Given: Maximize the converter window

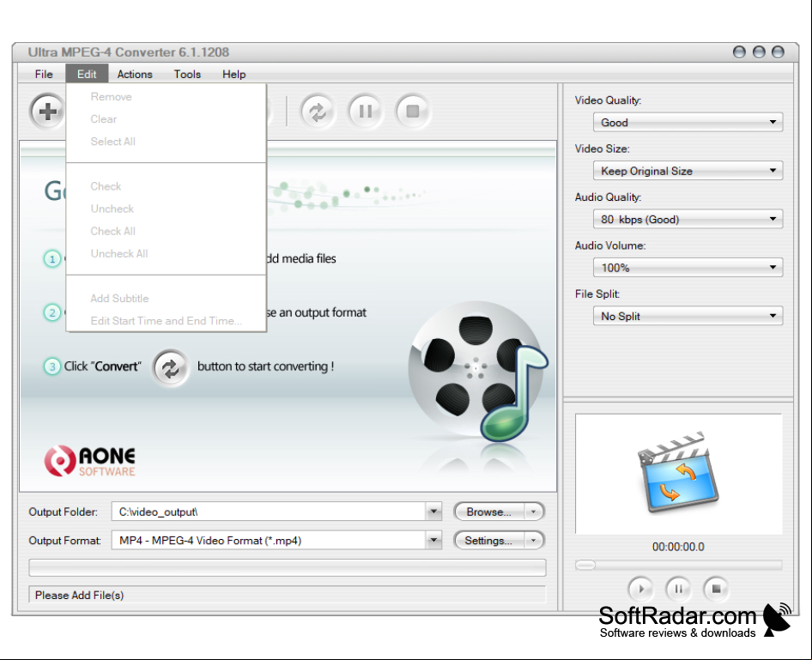Looking at the screenshot, I should point(759,51).
